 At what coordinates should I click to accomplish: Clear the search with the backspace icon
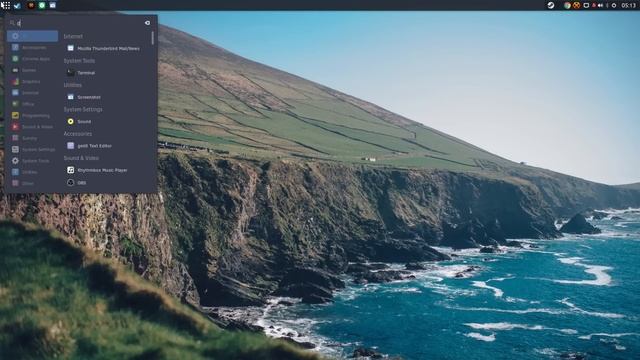(x=147, y=23)
